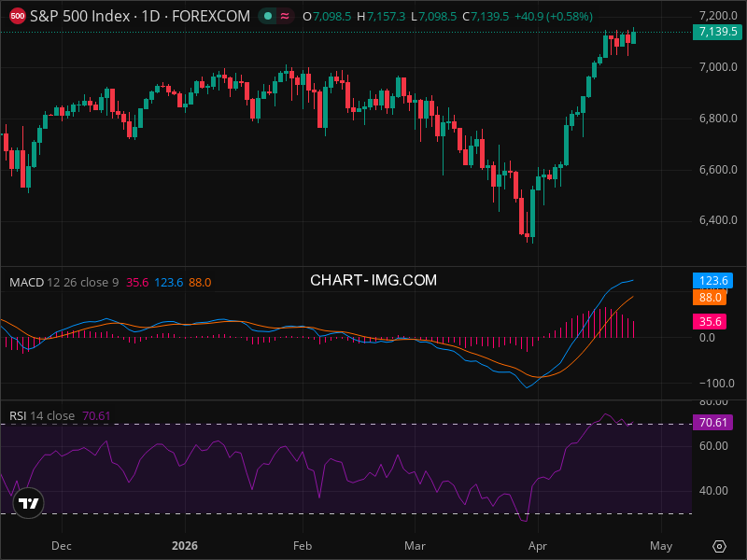This screenshot has height=560, width=747.
Task: Click the Apr label on time axis
Action: click(538, 546)
